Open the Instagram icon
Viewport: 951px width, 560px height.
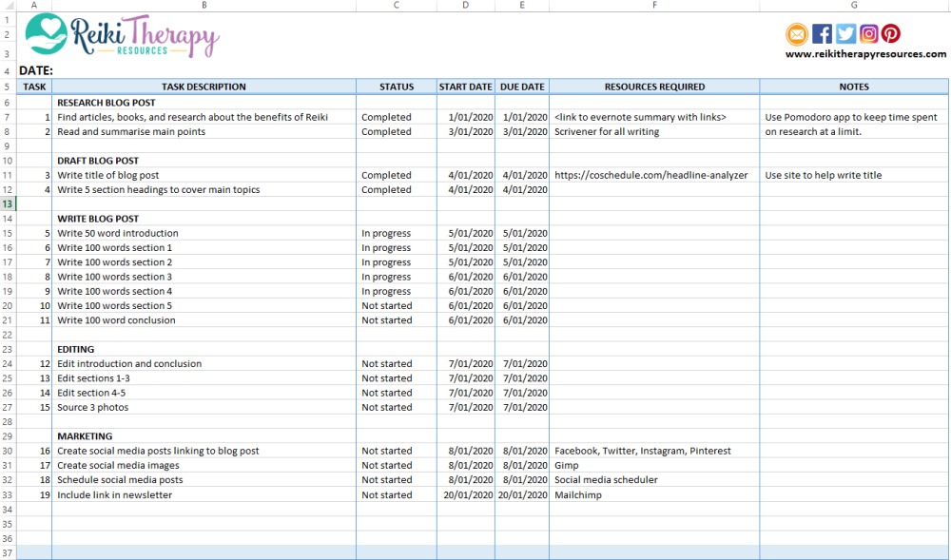point(868,34)
